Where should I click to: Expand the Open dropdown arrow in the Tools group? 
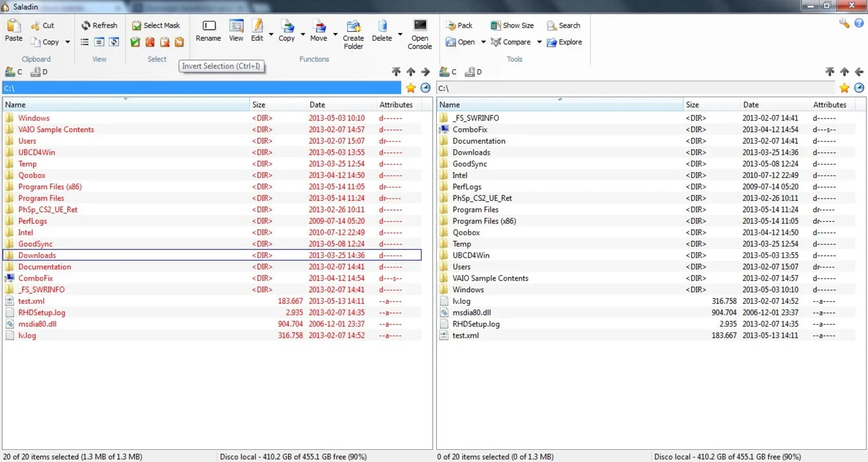[x=483, y=42]
